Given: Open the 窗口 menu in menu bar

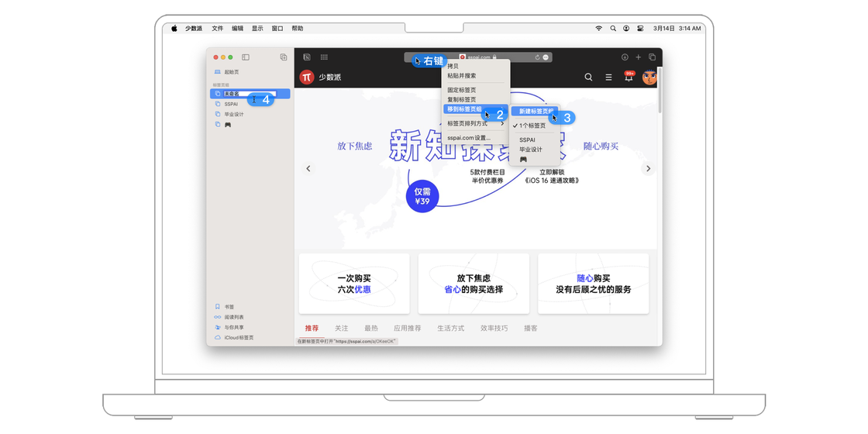Looking at the screenshot, I should (277, 28).
